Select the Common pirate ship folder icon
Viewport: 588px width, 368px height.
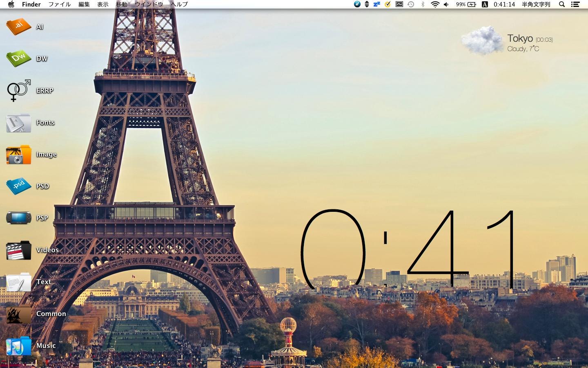coord(19,314)
